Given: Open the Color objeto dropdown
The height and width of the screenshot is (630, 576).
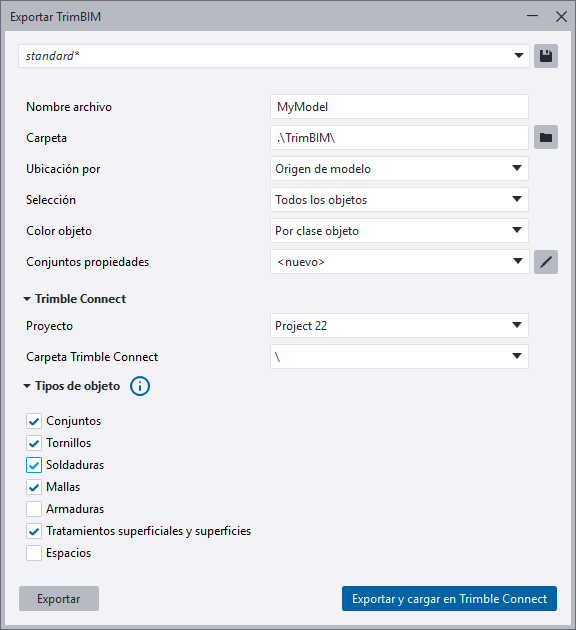Looking at the screenshot, I should click(399, 231).
